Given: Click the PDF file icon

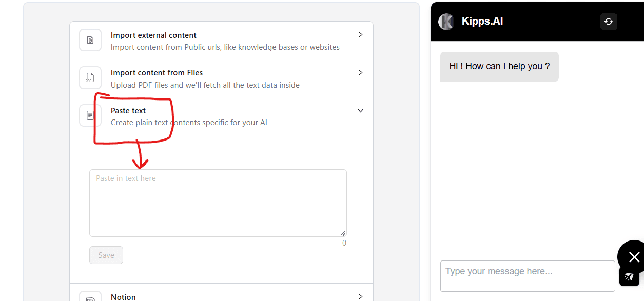Looking at the screenshot, I should coord(90,78).
